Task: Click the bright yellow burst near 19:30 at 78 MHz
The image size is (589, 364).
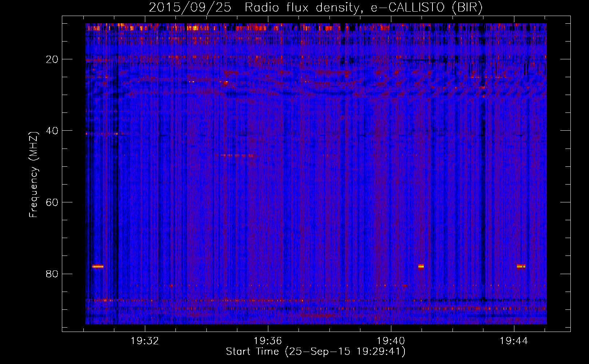Action: [98, 266]
